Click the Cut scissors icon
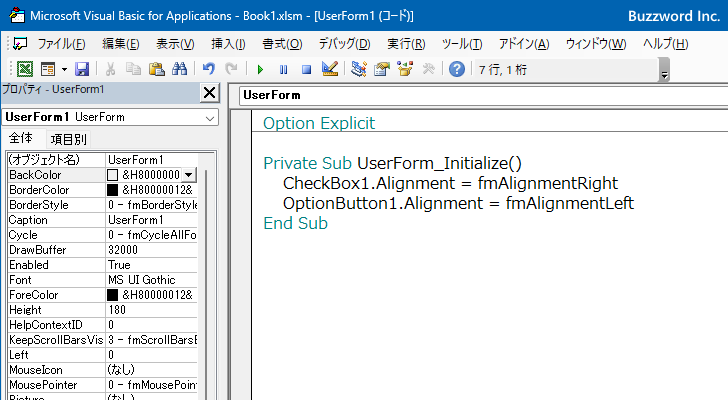The width and height of the screenshot is (728, 400). click(x=110, y=69)
